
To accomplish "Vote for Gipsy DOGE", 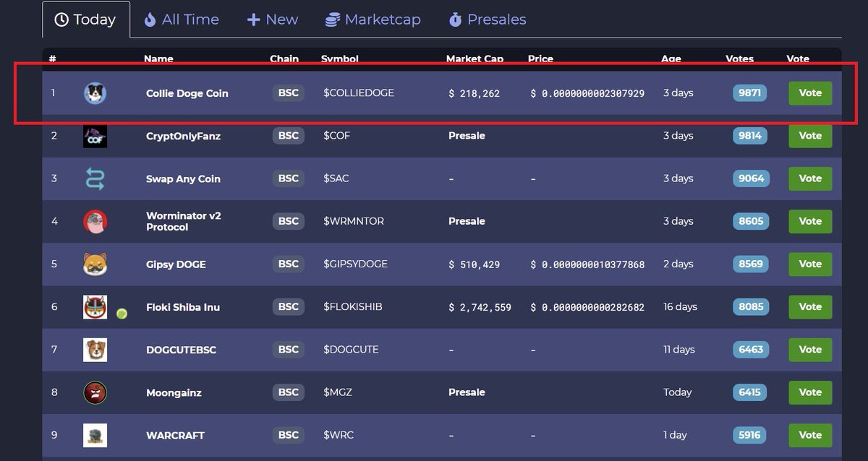I will coord(810,264).
